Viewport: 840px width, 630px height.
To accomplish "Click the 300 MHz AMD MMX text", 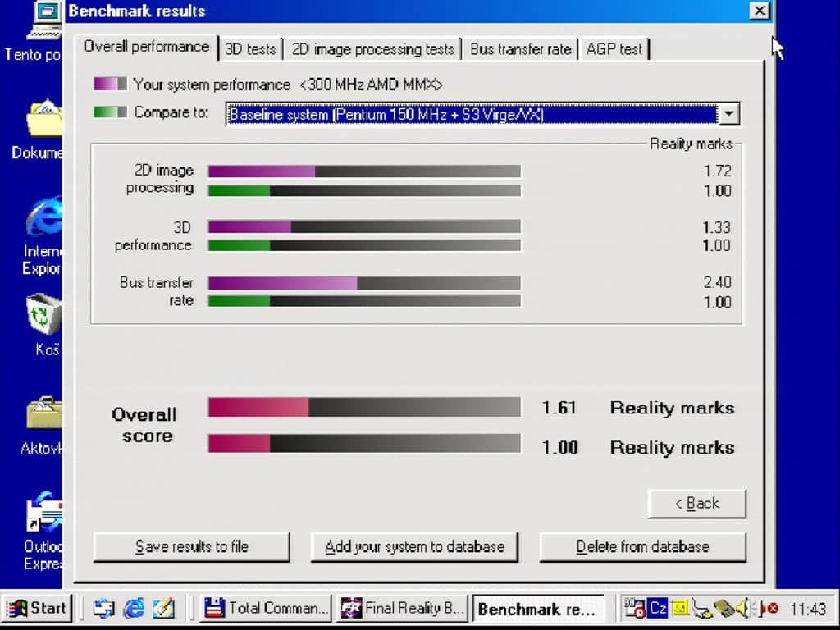I will 372,84.
